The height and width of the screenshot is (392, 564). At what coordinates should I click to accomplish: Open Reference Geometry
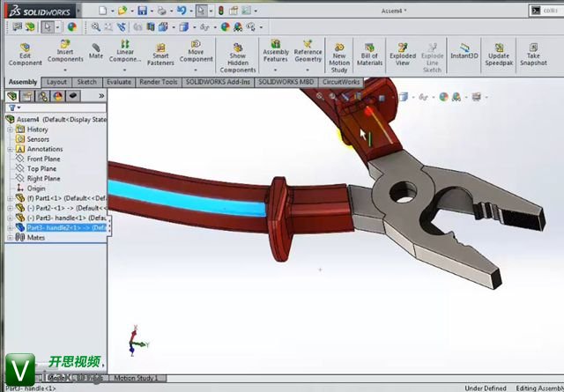pyautogui.click(x=308, y=51)
